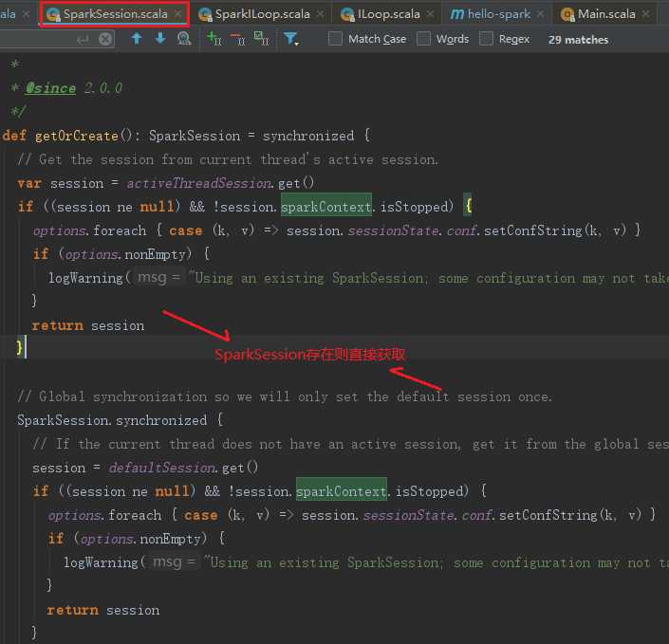Click the @since doc tag
669x644 pixels.
[50, 88]
